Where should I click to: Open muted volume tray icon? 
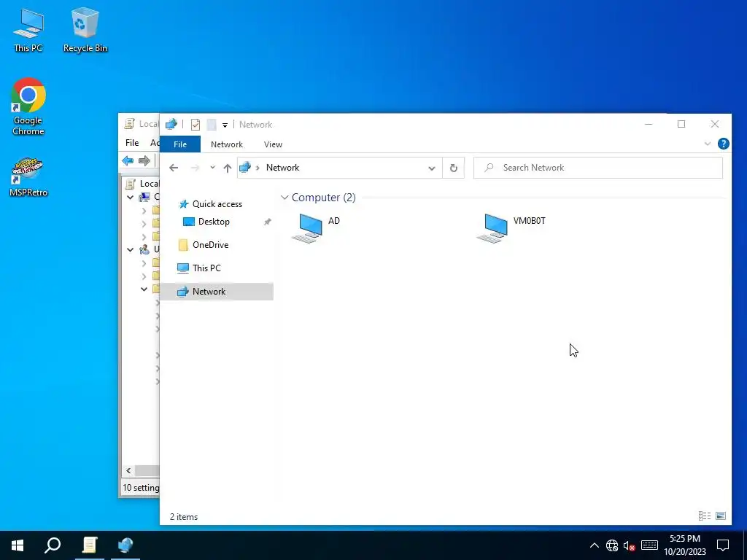click(630, 545)
